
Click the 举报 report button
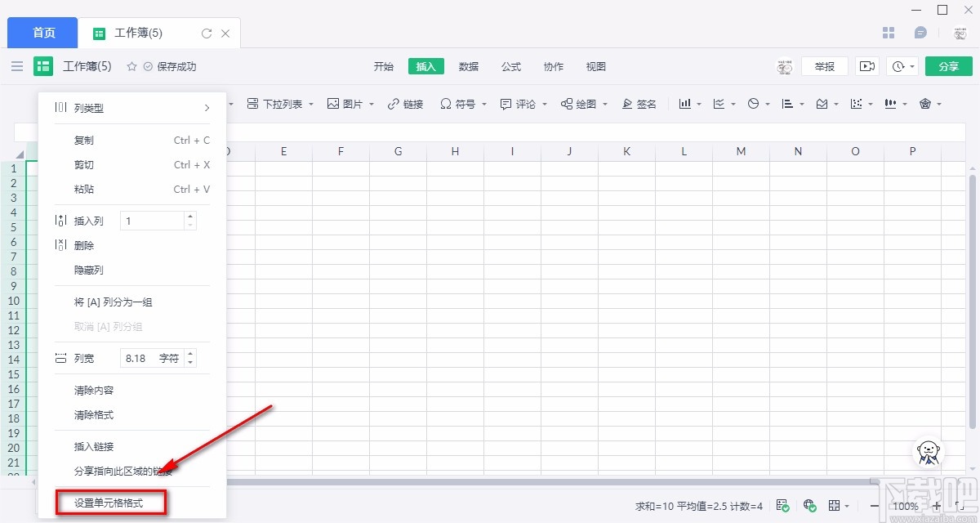pos(825,66)
